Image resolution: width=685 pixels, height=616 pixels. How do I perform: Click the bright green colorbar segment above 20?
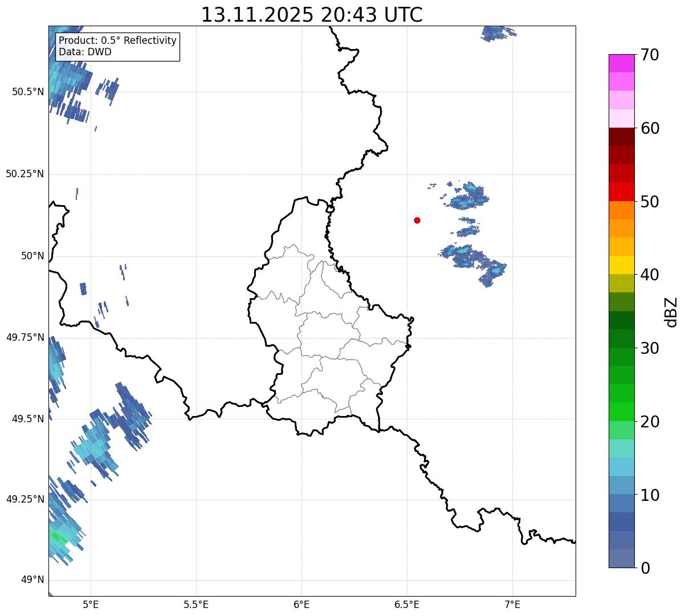click(621, 412)
